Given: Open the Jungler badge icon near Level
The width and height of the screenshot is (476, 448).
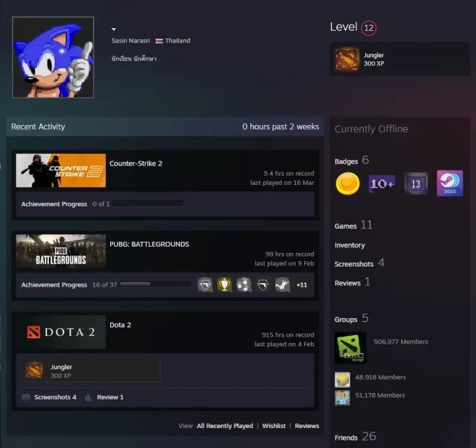Looking at the screenshot, I should (347, 59).
